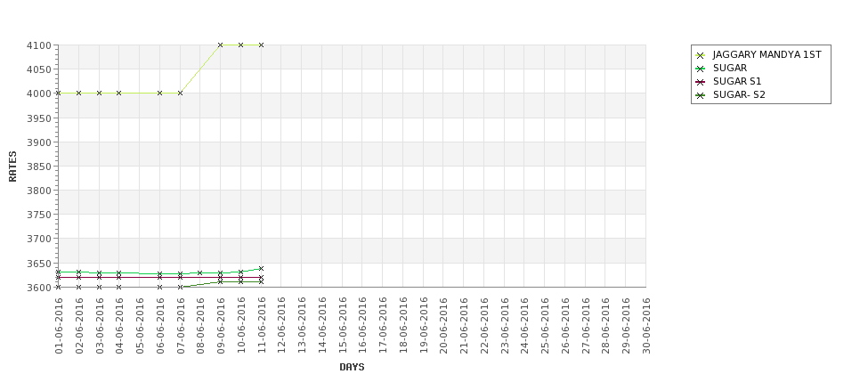Viewport: 868px width, 382px height.
Task: Click the 06-06-2016 date label
Action: (x=160, y=326)
